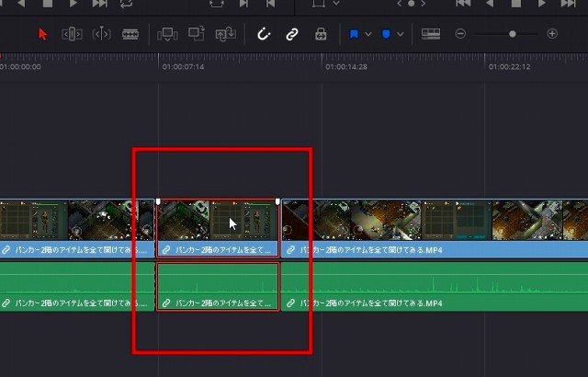
Task: Toggle position lock padlock
Action: pos(321,34)
